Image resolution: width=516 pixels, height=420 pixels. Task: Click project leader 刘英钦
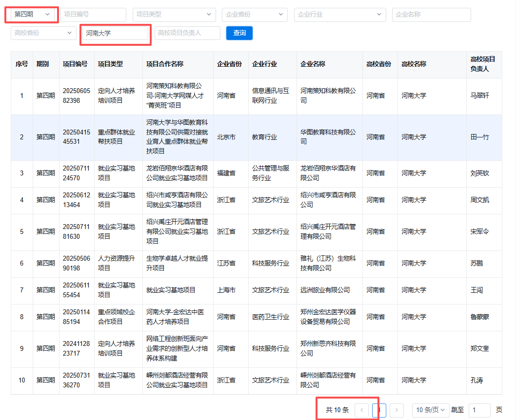click(479, 173)
